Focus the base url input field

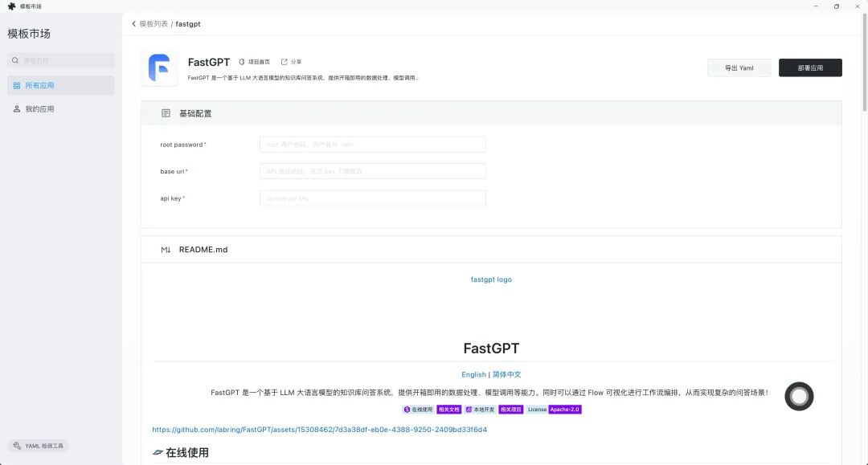click(373, 171)
